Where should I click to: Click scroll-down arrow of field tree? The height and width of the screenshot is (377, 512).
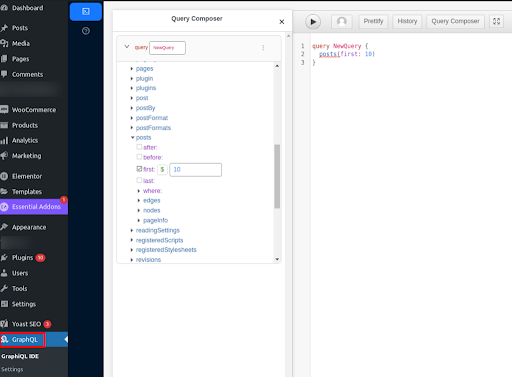(277, 259)
